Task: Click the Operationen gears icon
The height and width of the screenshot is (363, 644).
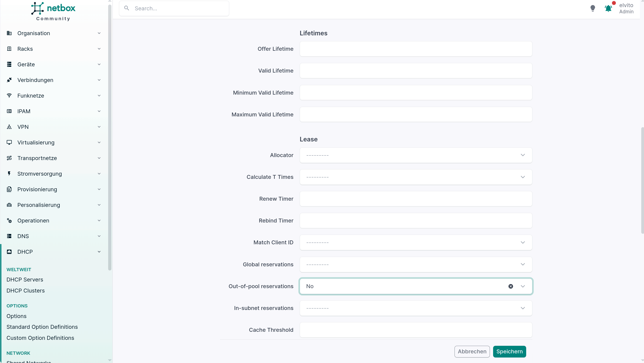Action: (x=9, y=220)
